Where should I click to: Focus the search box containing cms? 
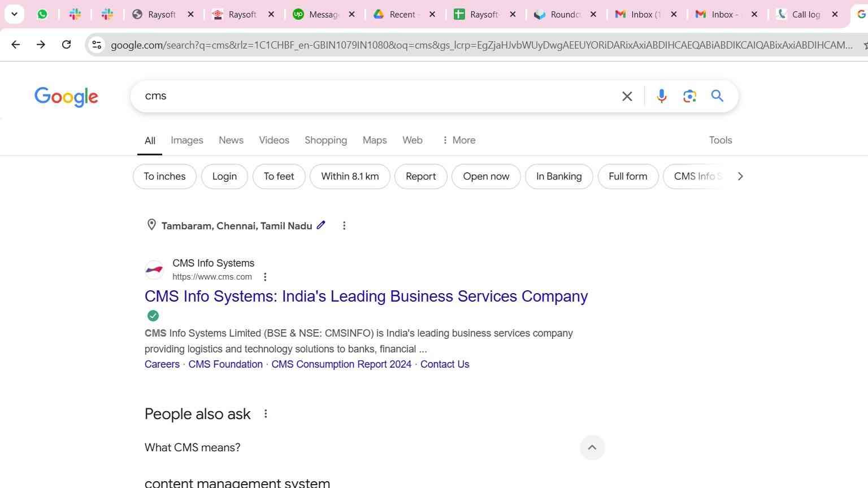376,96
